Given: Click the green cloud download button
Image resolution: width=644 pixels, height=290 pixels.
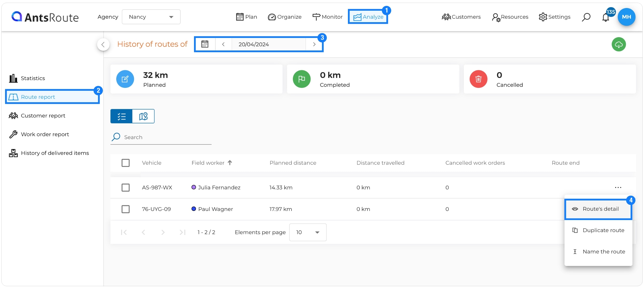Looking at the screenshot, I should pos(619,44).
